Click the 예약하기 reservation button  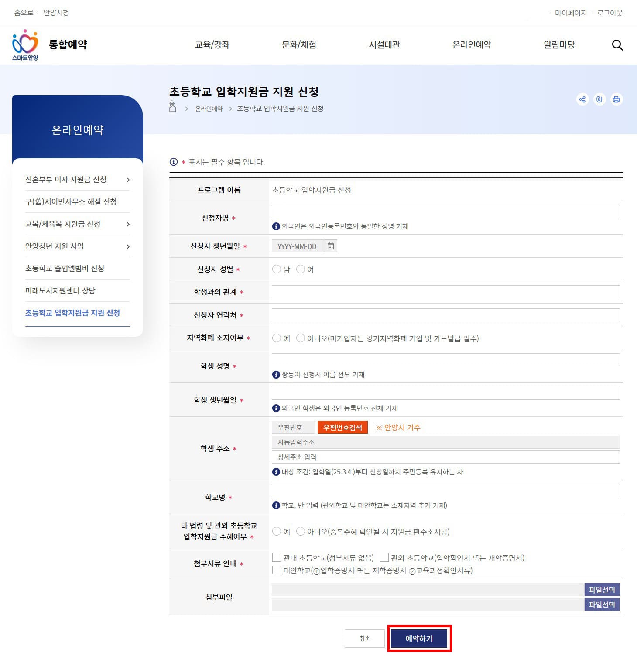tap(419, 638)
